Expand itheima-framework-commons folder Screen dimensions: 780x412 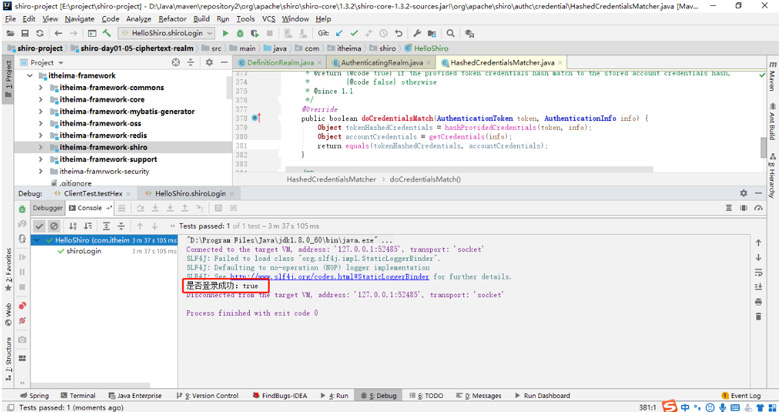(x=41, y=88)
